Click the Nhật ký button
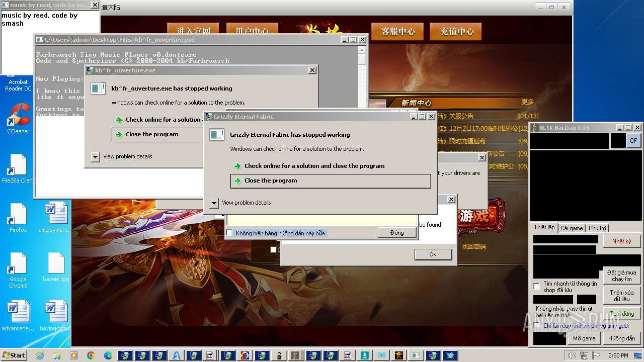Viewport: 644px width, 362px height. pos(621,241)
